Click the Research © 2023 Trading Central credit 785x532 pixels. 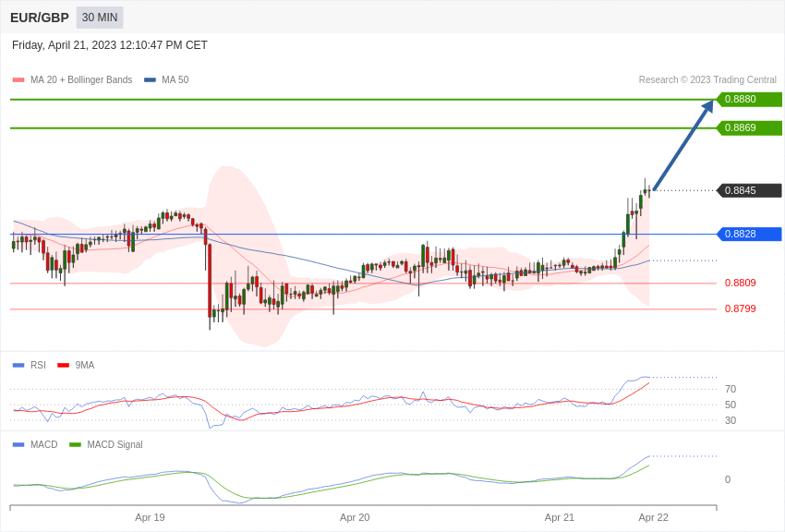707,80
